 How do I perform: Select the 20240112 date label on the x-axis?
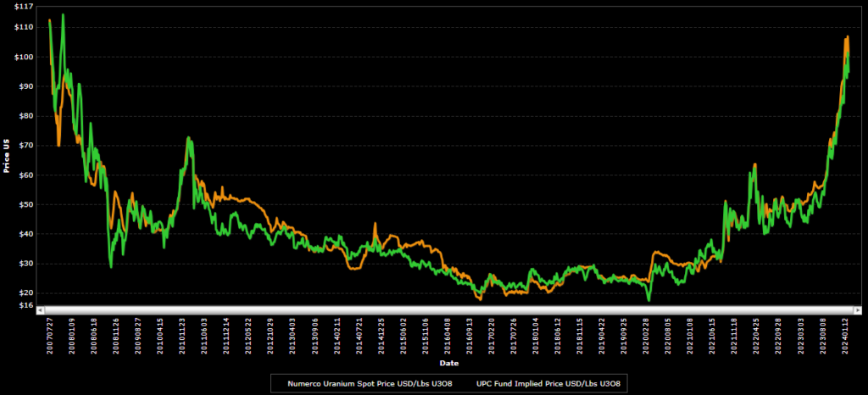pos(845,336)
